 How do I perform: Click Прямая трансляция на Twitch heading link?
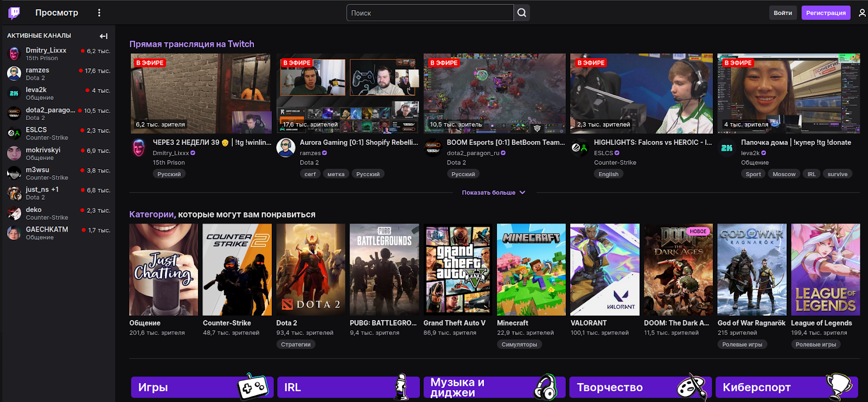(192, 44)
